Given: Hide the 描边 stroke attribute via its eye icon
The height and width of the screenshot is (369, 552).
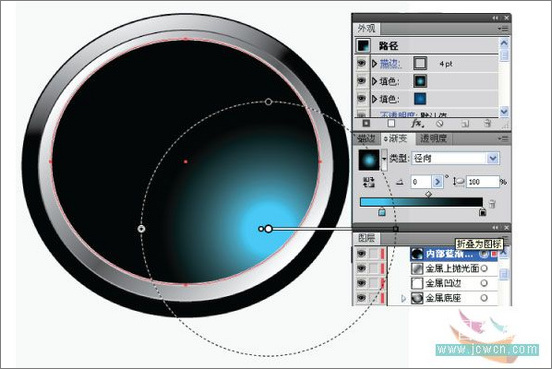Looking at the screenshot, I should 361,63.
